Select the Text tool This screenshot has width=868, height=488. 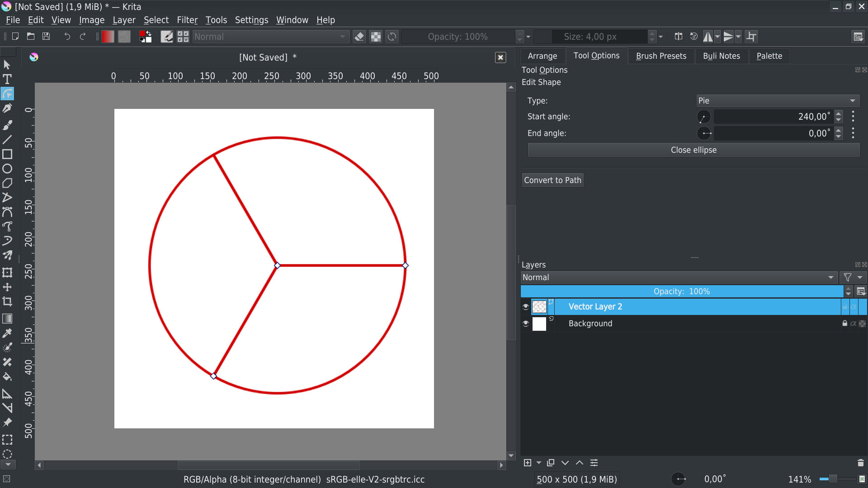[7, 79]
